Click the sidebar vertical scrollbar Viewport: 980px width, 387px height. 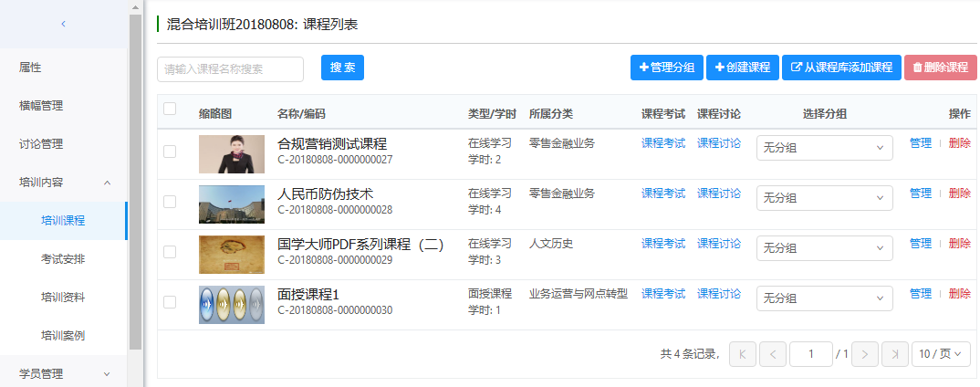tap(135, 183)
